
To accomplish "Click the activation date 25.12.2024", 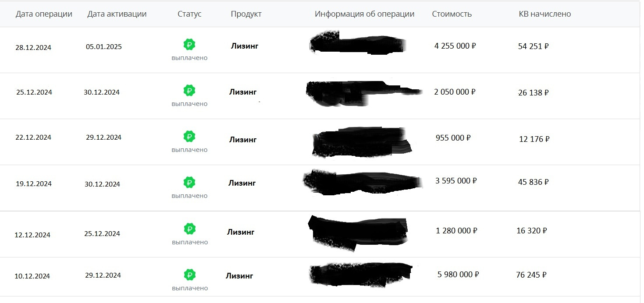I will click(x=102, y=234).
